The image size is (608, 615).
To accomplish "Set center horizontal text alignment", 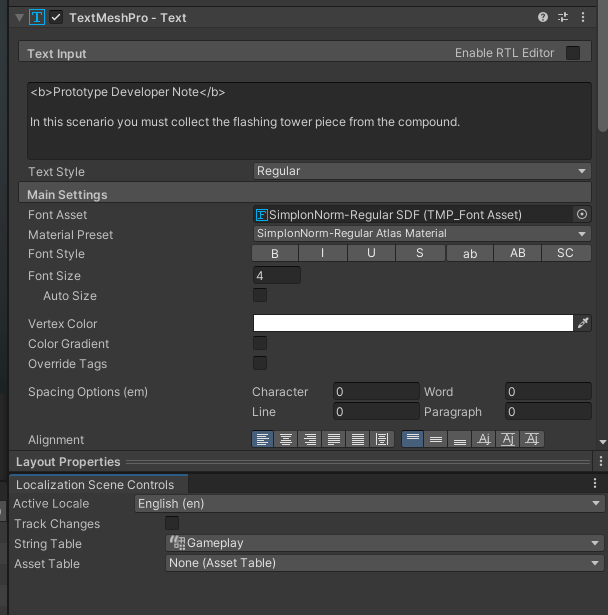I will coord(286,439).
